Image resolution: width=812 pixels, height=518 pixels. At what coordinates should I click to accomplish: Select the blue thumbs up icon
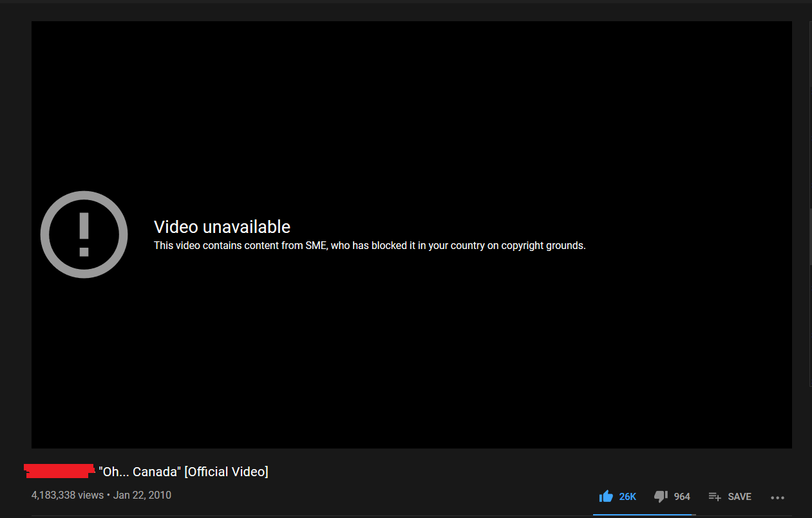tap(606, 495)
